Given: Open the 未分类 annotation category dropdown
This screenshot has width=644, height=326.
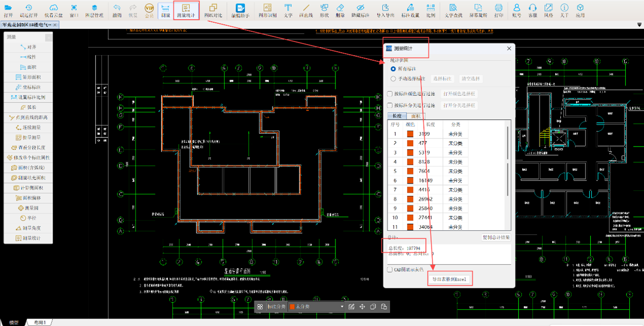Looking at the screenshot, I should click(317, 307).
